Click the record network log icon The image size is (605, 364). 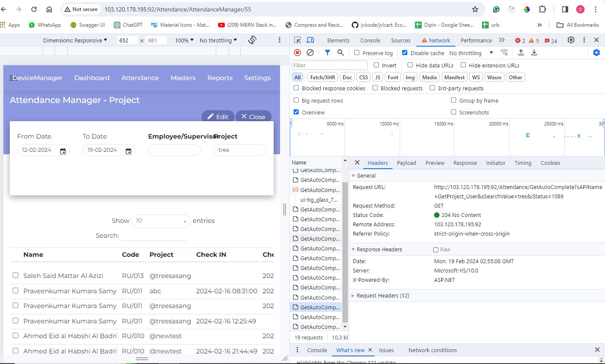297,53
